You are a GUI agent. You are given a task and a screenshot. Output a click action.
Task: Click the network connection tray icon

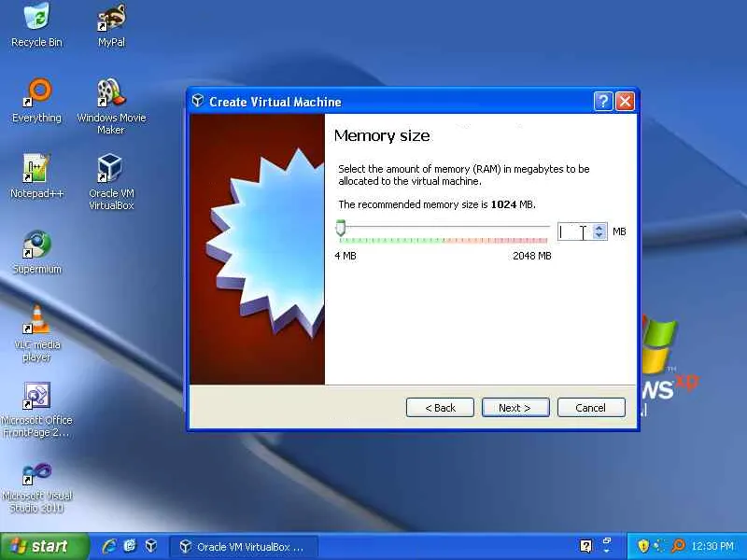coord(660,546)
